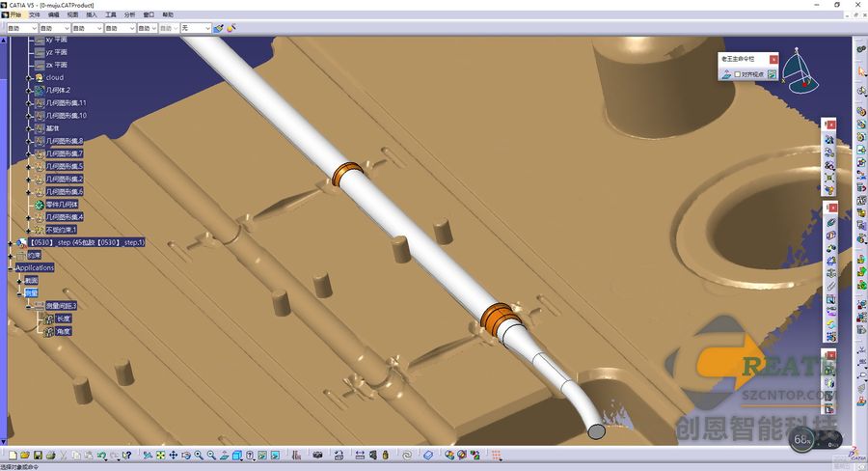Image resolution: width=868 pixels, height=471 pixels.
Task: Expand the cloud node in the tree
Action: 29,77
